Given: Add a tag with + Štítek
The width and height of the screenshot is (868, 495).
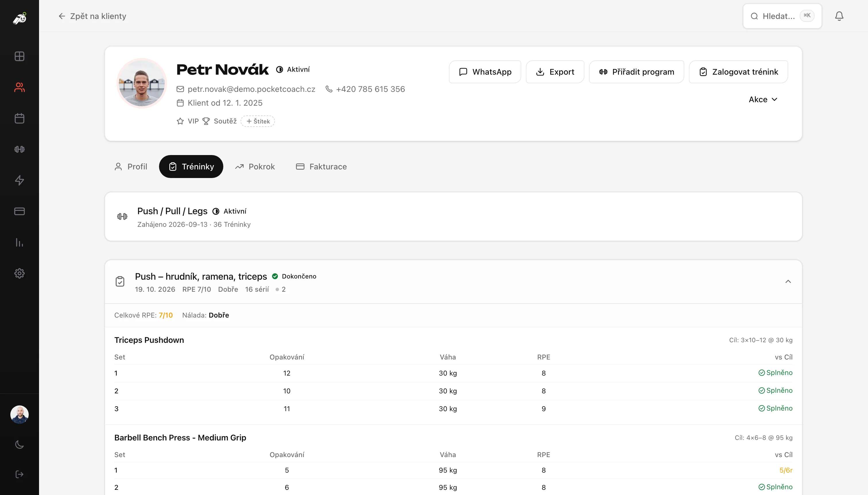Looking at the screenshot, I should pos(258,121).
